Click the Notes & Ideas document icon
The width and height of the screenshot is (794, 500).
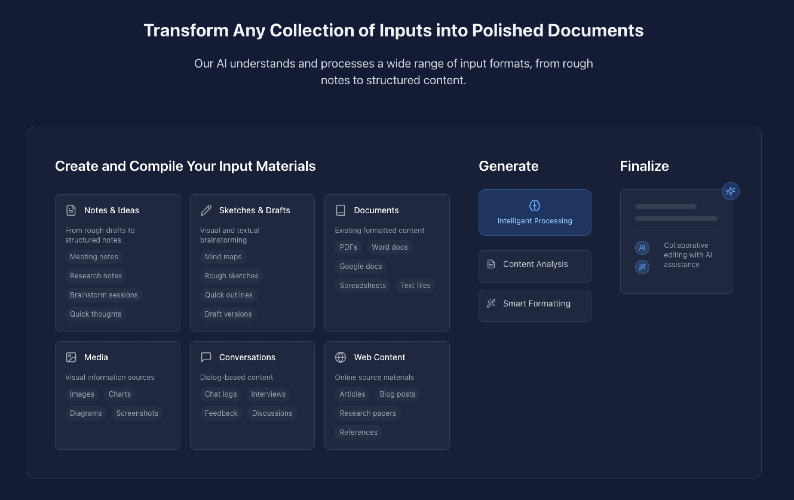(x=71, y=210)
